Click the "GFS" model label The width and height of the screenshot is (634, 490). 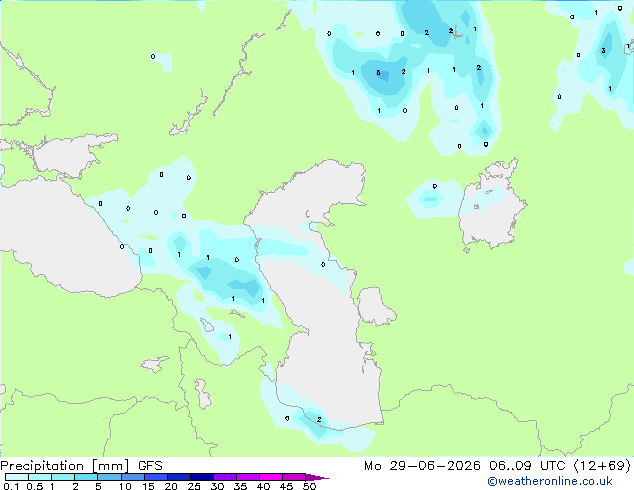(x=150, y=466)
